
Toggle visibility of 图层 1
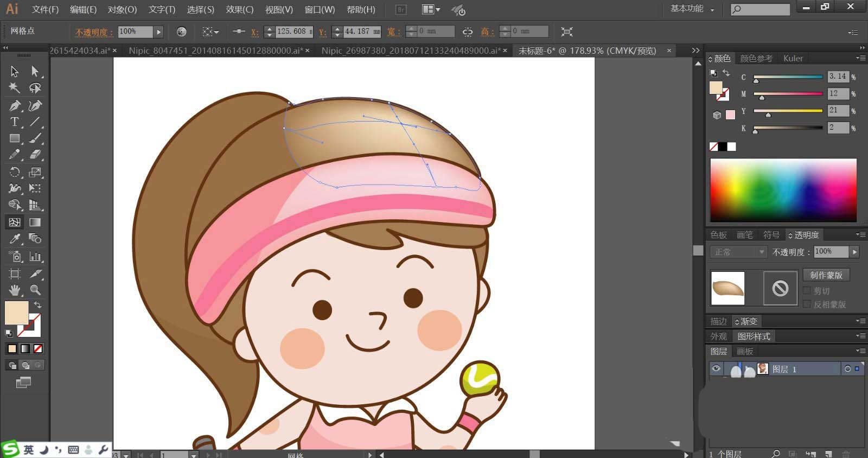[x=716, y=369]
